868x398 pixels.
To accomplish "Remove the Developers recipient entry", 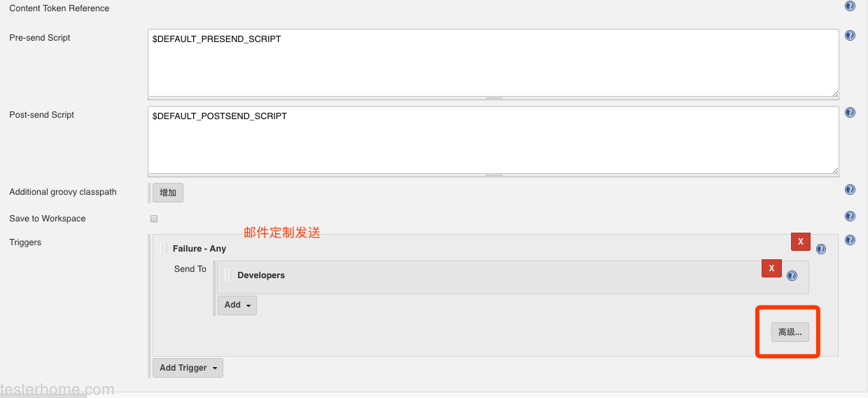I will point(771,268).
